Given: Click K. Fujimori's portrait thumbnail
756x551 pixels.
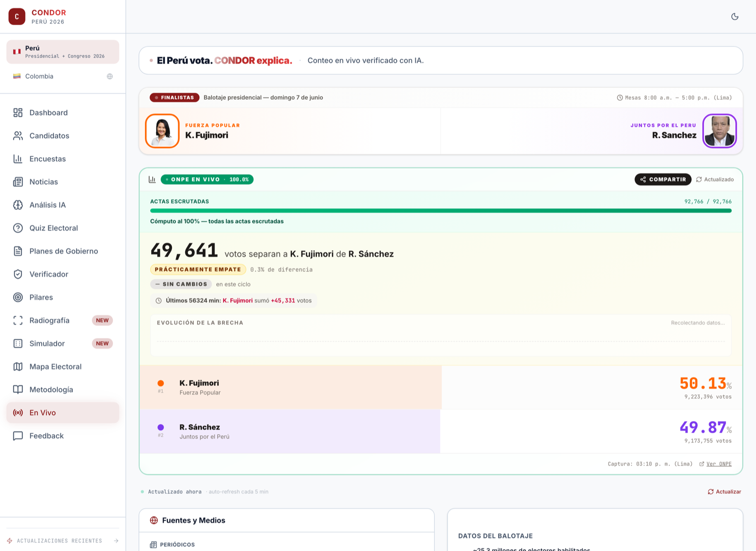Looking at the screenshot, I should pos(162,131).
